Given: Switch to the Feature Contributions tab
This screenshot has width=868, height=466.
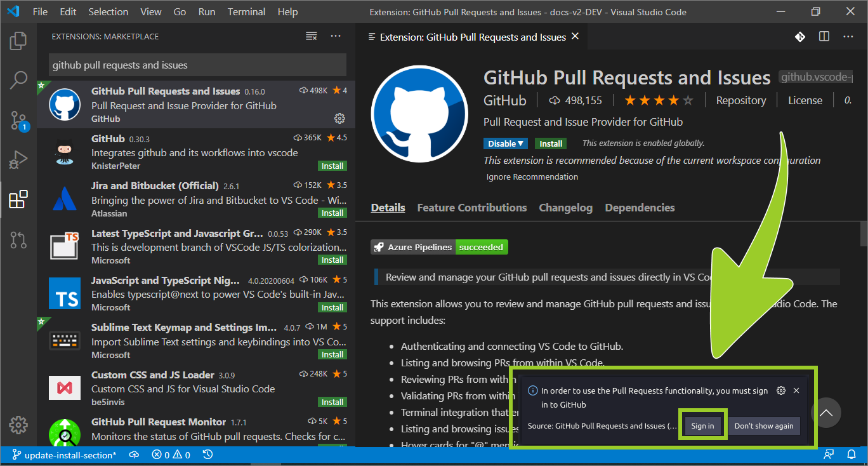Looking at the screenshot, I should [x=472, y=208].
